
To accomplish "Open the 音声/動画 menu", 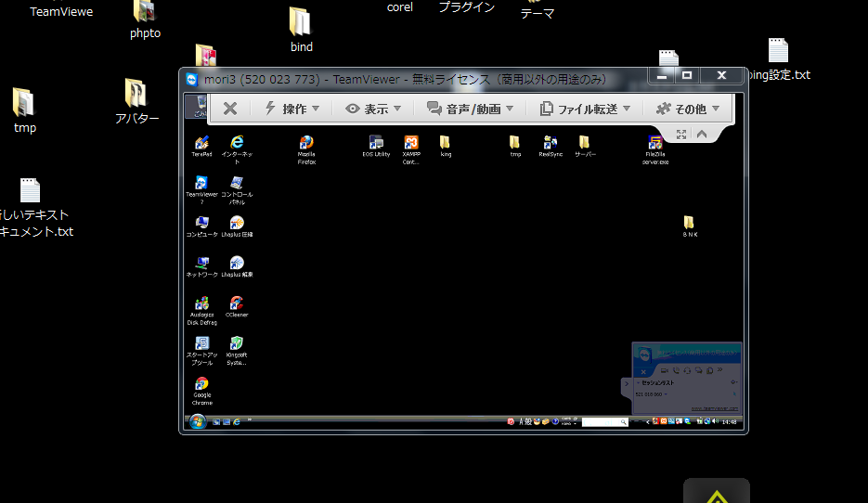I will (x=470, y=109).
